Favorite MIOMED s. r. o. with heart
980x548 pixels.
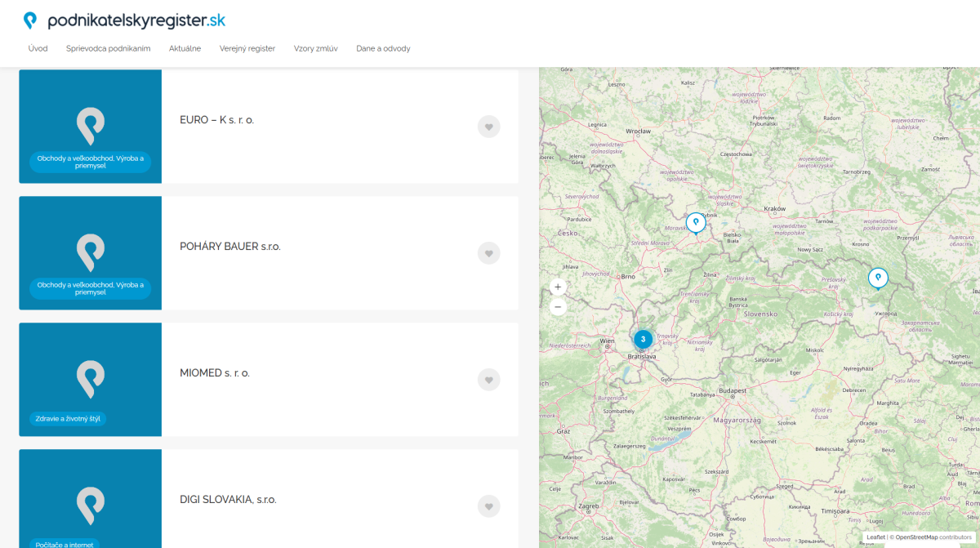pos(488,380)
